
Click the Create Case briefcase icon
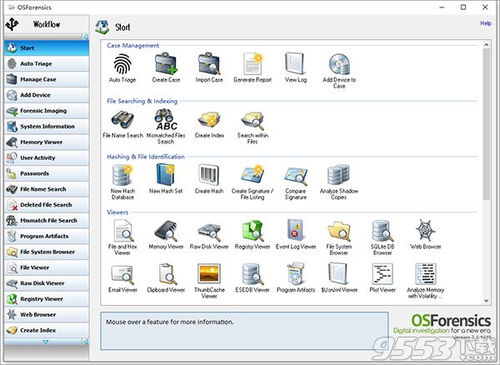pyautogui.click(x=166, y=64)
